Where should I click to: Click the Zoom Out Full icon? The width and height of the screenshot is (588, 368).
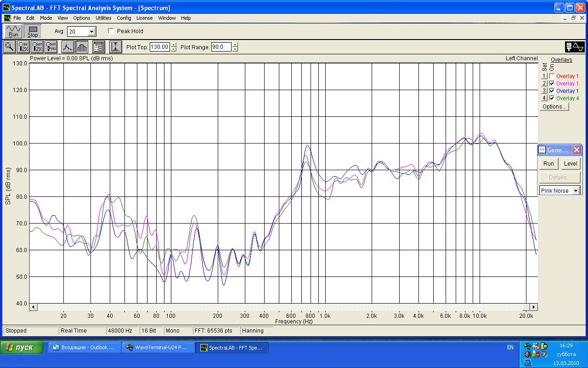coord(51,47)
